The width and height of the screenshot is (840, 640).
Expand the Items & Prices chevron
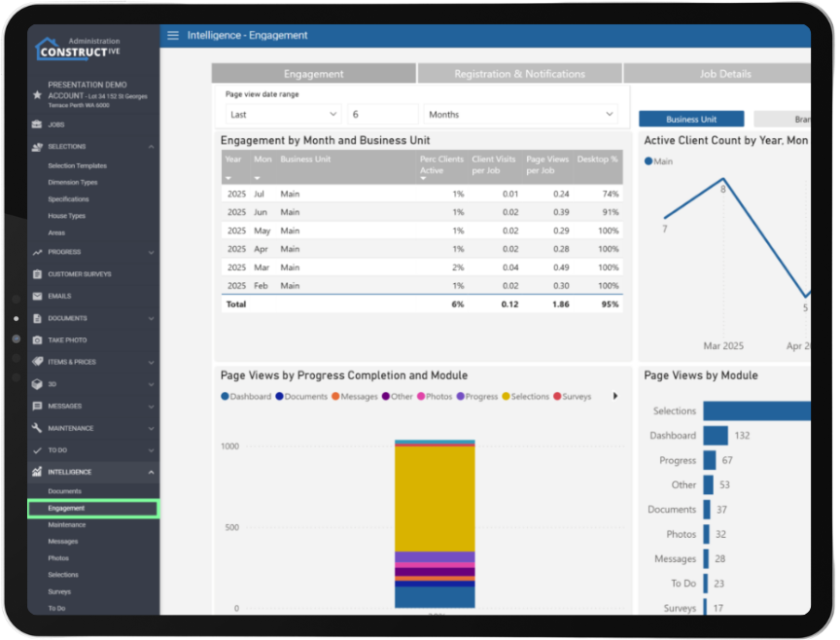click(x=151, y=363)
